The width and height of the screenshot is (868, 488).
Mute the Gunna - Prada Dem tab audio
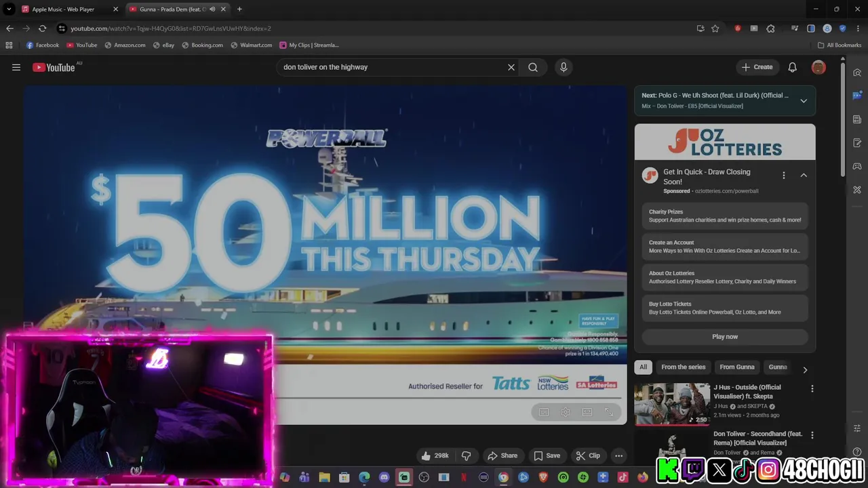pos(212,9)
